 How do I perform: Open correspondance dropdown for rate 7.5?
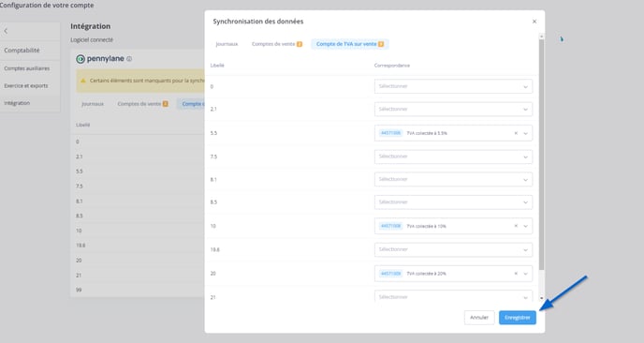click(x=453, y=157)
